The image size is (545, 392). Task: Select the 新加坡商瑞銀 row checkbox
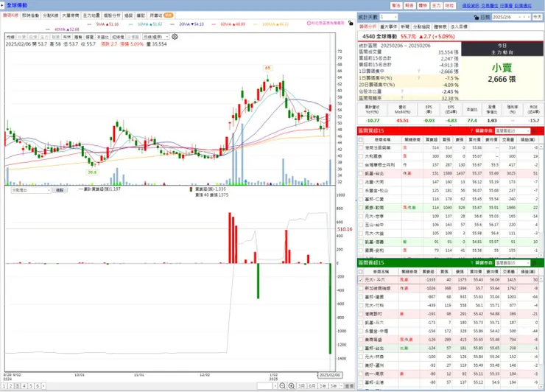coord(361,288)
